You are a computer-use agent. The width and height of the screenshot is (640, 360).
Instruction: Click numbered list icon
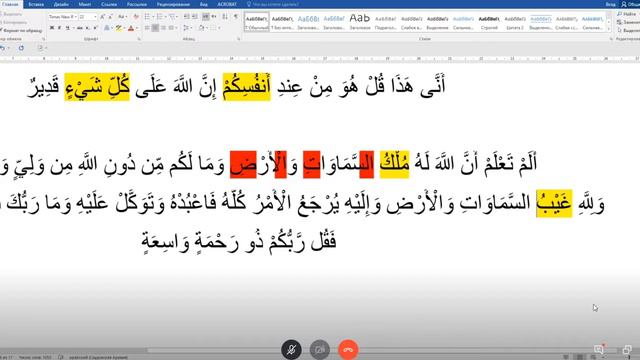(160, 17)
